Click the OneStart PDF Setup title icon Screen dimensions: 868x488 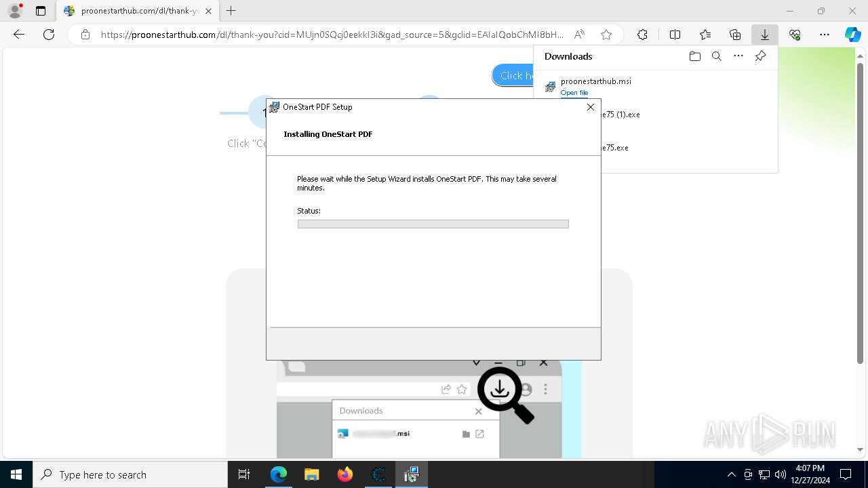tap(274, 107)
